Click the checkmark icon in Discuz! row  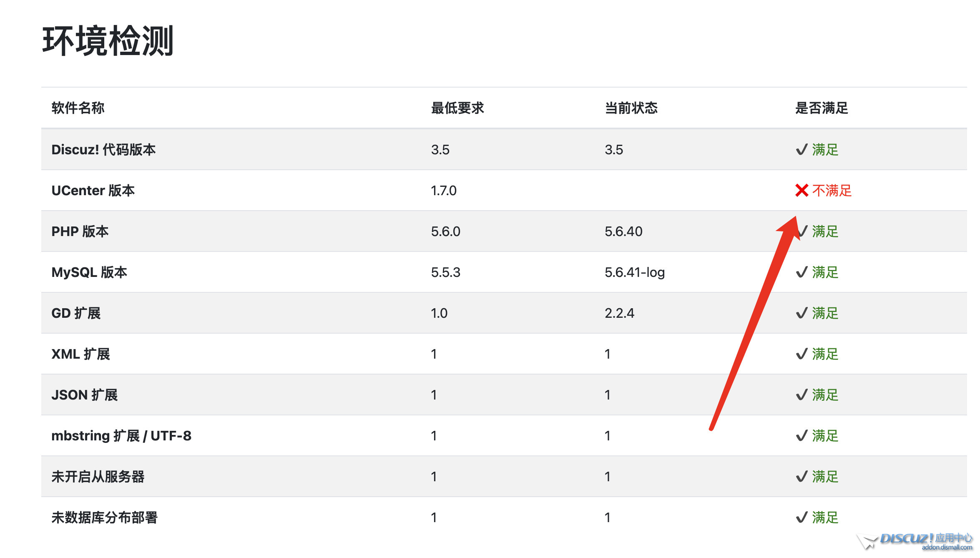tap(801, 150)
